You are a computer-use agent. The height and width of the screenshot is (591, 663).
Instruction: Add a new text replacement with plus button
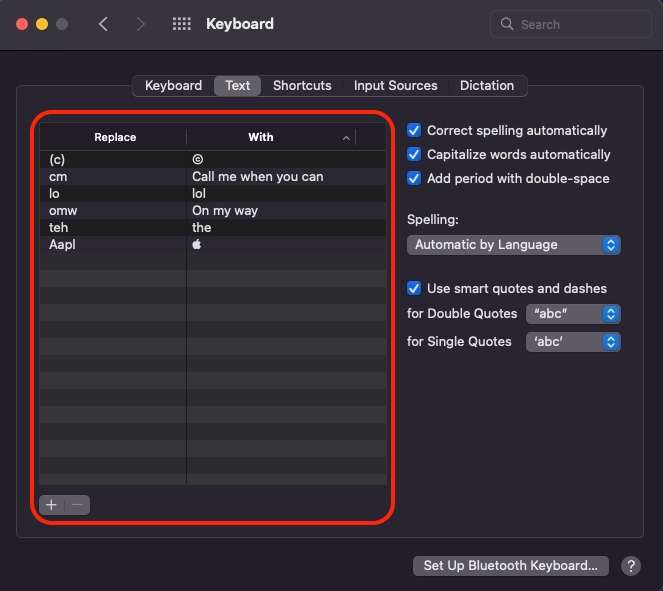click(x=52, y=505)
